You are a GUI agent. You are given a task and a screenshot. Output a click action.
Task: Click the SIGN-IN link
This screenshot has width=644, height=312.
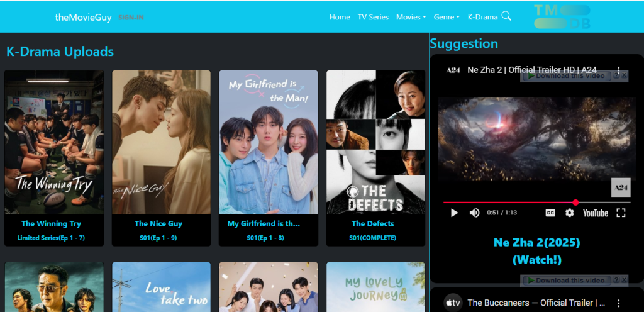point(131,18)
